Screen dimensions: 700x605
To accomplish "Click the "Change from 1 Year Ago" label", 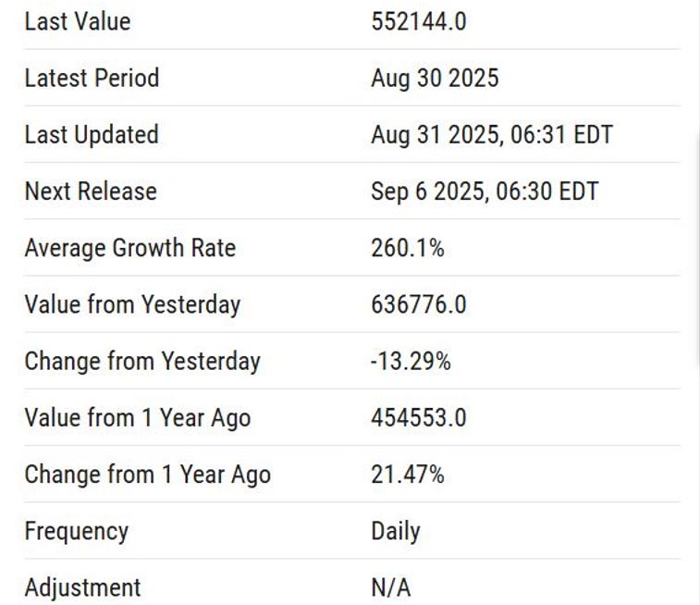I will tap(148, 475).
